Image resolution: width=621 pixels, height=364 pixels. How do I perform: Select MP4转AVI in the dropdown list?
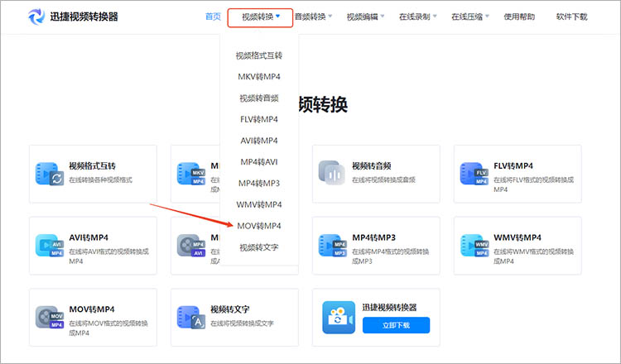coord(259,162)
